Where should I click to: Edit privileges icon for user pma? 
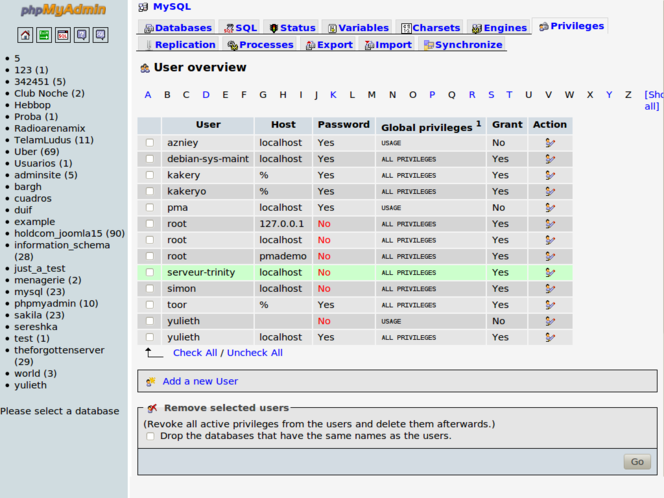tap(549, 208)
